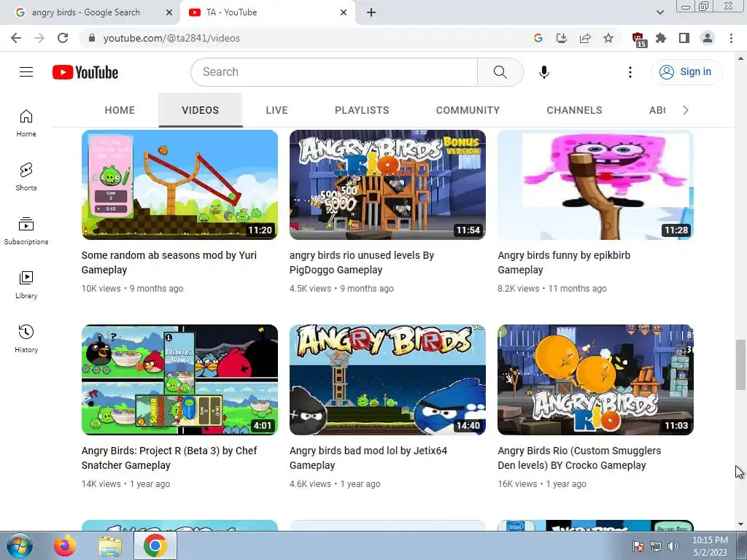Open the Chrome profile avatar
The height and width of the screenshot is (560, 747).
click(708, 38)
